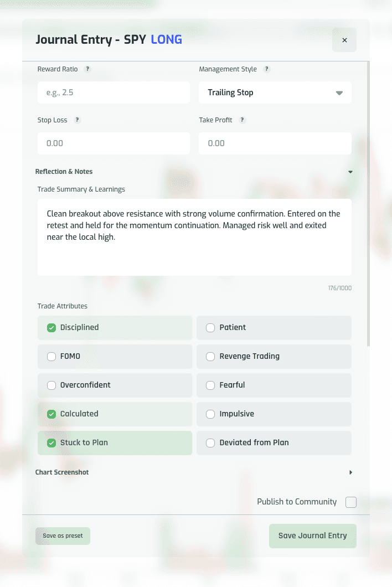This screenshot has height=587, width=392.
Task: Click in the Trade Summary text area
Action: point(194,238)
